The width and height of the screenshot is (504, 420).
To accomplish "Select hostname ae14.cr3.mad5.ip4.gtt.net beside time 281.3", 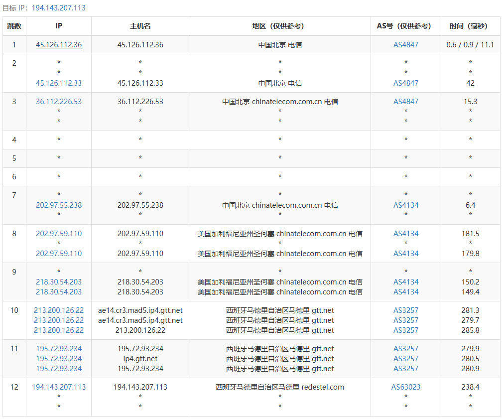I will pyautogui.click(x=140, y=310).
